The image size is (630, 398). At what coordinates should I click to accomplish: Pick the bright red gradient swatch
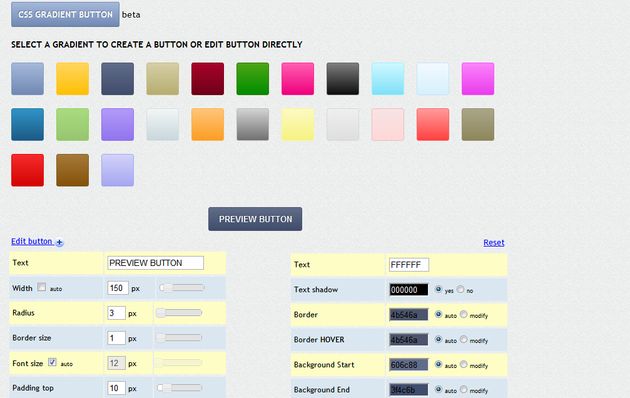click(x=28, y=170)
